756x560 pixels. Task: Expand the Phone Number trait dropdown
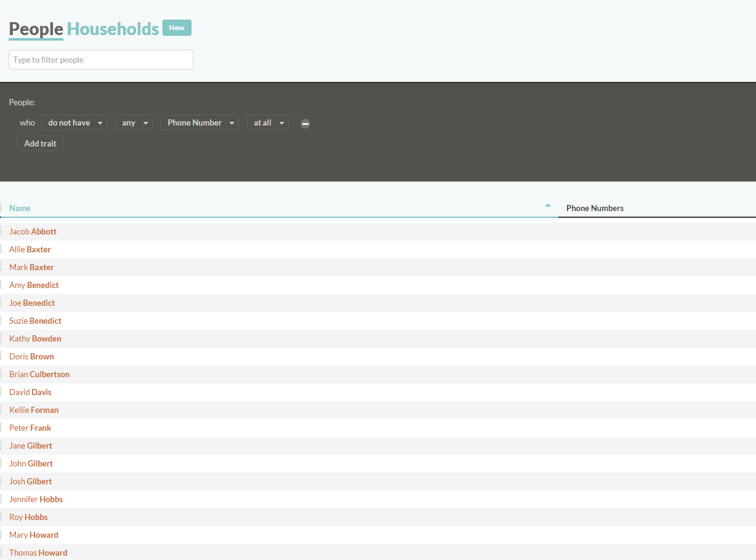click(x=200, y=123)
